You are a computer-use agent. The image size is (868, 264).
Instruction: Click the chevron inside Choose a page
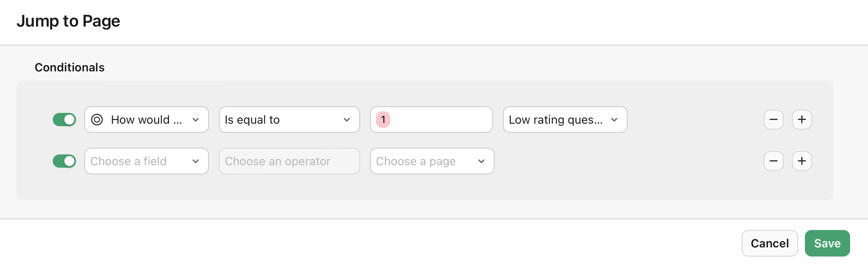(481, 161)
